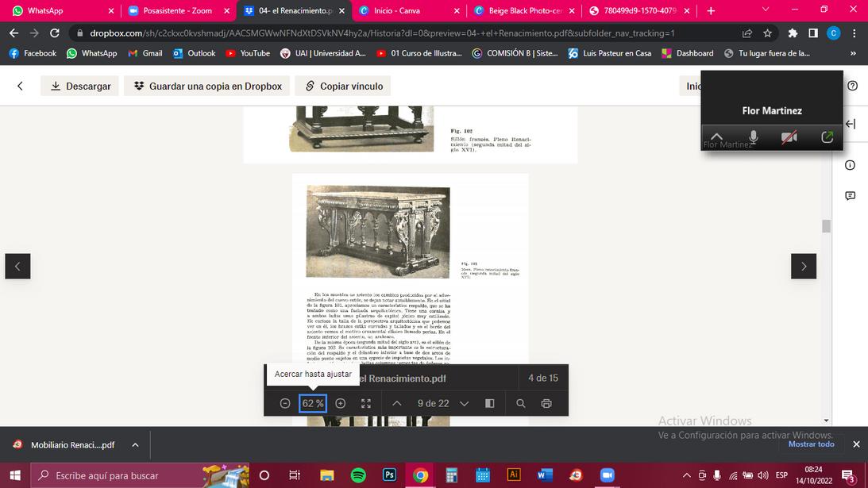Open the Chrome extensions puzzle icon
Screen dimensions: 868x488
(x=793, y=33)
